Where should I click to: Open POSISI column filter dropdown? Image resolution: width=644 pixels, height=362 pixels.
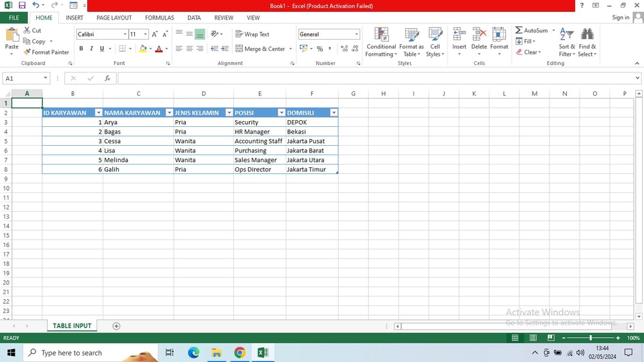(281, 113)
